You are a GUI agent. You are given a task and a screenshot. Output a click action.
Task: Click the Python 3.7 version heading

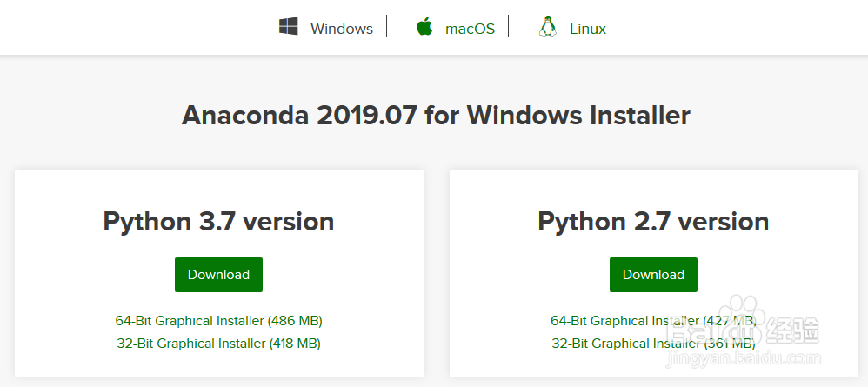218,222
